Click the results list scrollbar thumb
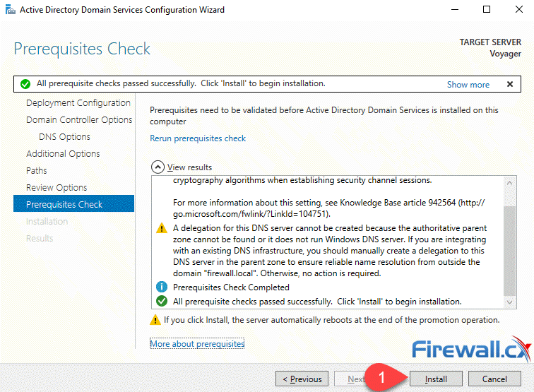534x392 pixels. (509, 251)
